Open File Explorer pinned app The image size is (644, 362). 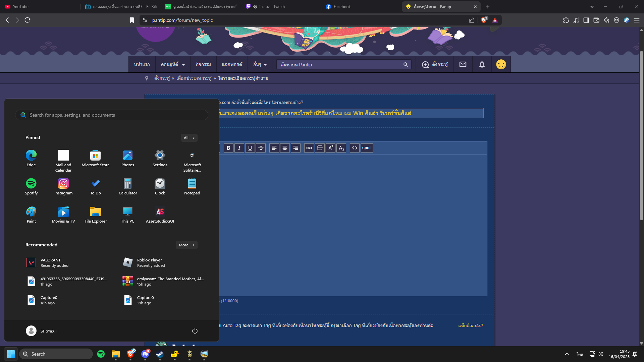(x=96, y=215)
